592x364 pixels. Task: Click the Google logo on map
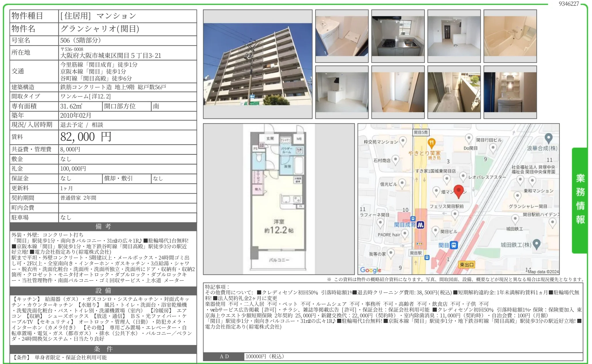coord(371,270)
